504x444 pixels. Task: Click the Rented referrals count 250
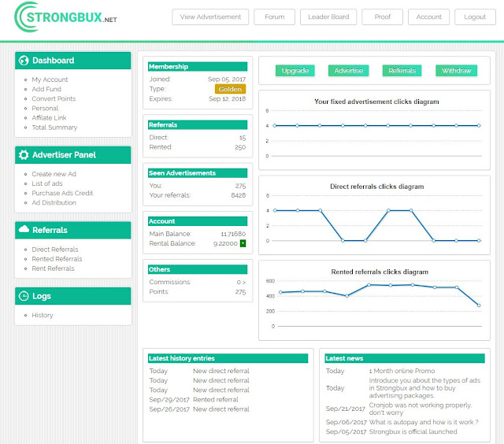pyautogui.click(x=240, y=147)
